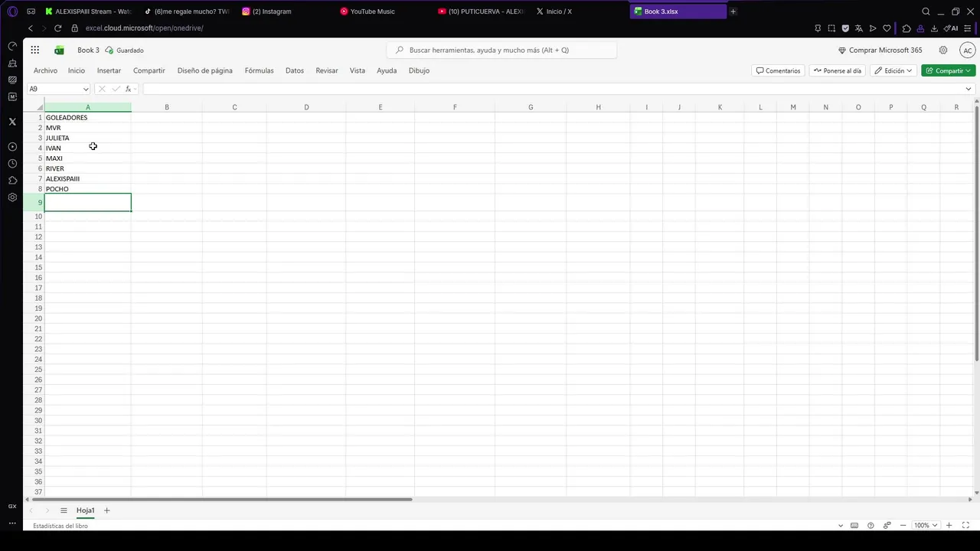
Task: Click the keyboard shortcuts icon in status bar
Action: click(x=854, y=526)
